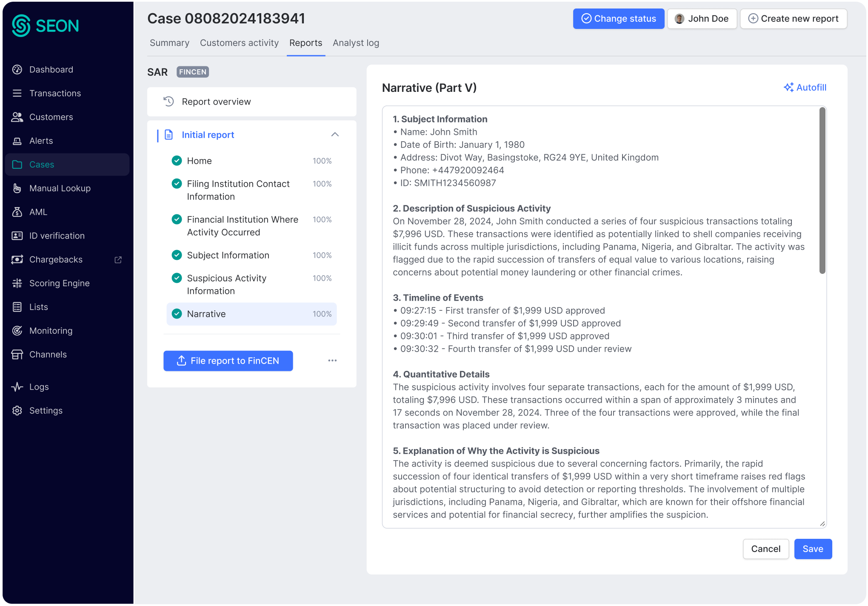Select the Manual Lookup tool
The image size is (868, 606).
tap(60, 188)
